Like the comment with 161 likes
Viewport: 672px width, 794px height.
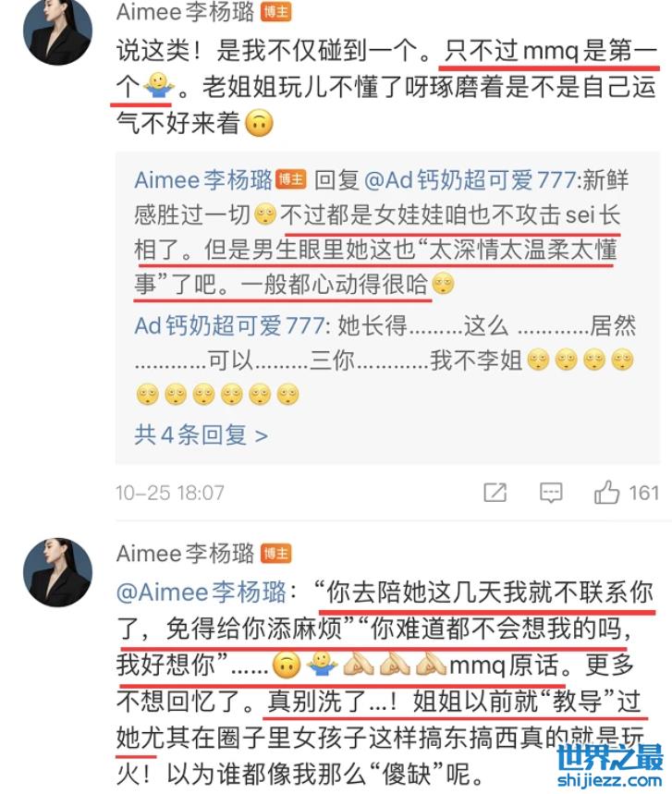(606, 492)
